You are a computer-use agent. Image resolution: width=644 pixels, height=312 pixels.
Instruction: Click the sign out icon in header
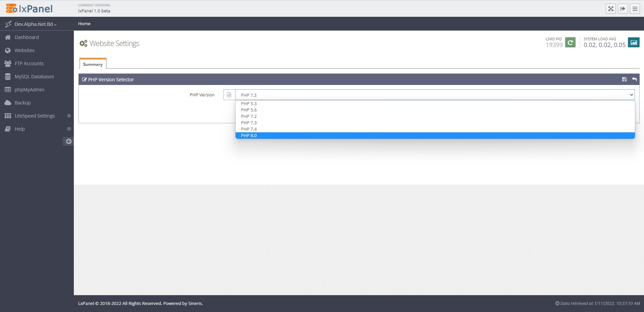pos(623,9)
